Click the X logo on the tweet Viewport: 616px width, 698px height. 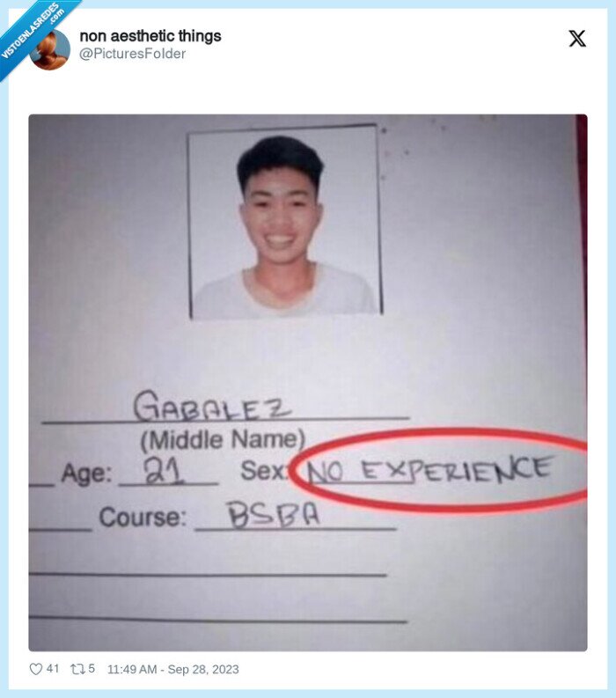point(577,38)
